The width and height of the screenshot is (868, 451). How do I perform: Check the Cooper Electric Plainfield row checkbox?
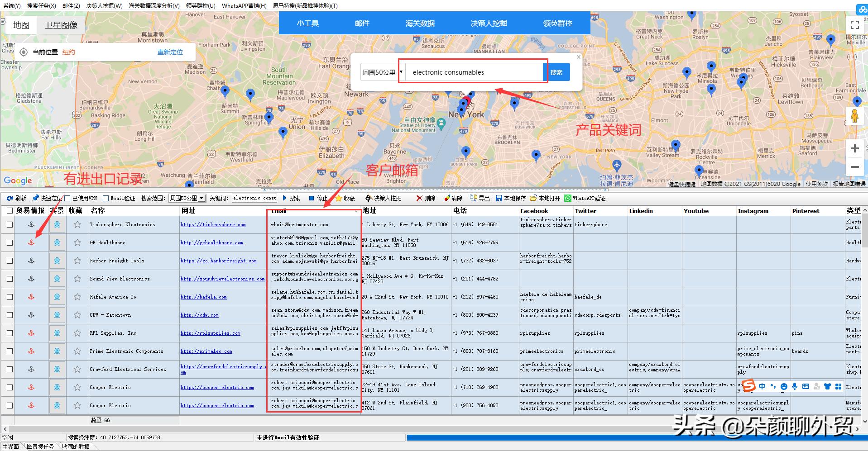(x=10, y=405)
